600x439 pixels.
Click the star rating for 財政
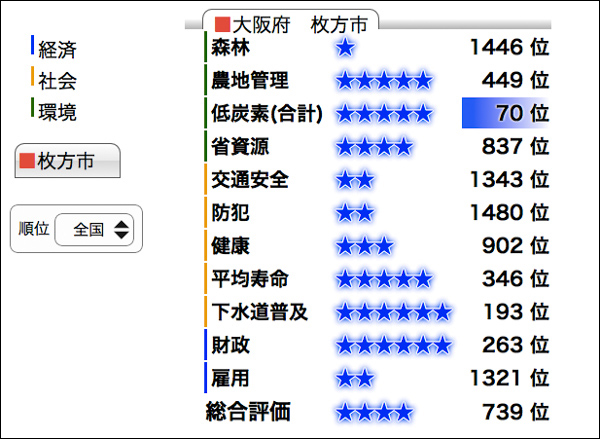[x=394, y=345]
